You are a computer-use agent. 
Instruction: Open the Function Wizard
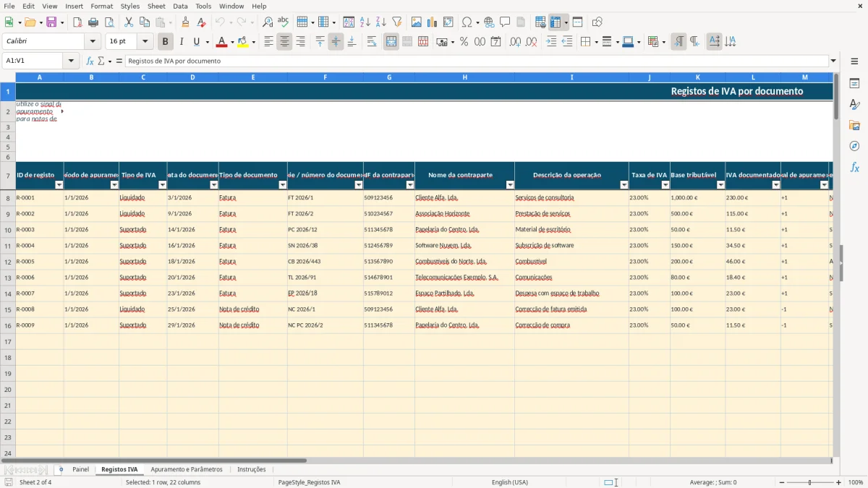[x=90, y=61]
